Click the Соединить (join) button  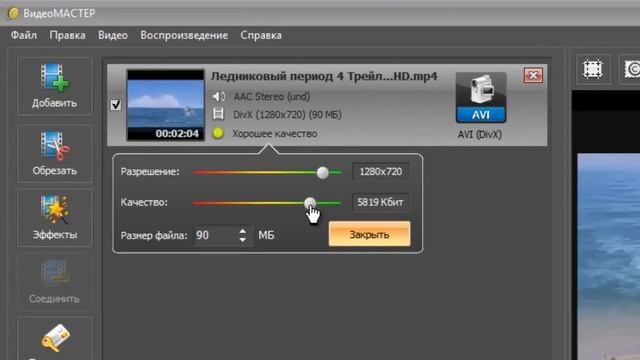(55, 282)
